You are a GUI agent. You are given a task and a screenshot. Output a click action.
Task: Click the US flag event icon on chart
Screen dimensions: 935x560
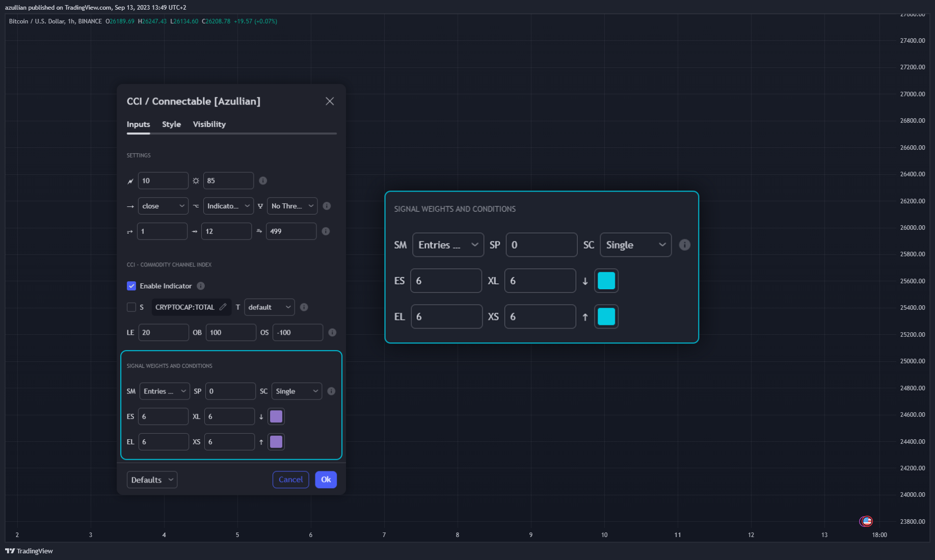pyautogui.click(x=866, y=521)
